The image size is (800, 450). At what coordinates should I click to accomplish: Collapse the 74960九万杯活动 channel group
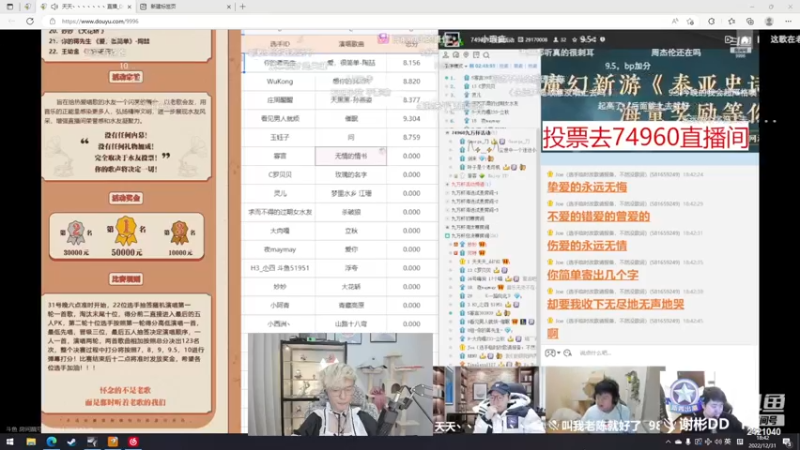tap(447, 133)
